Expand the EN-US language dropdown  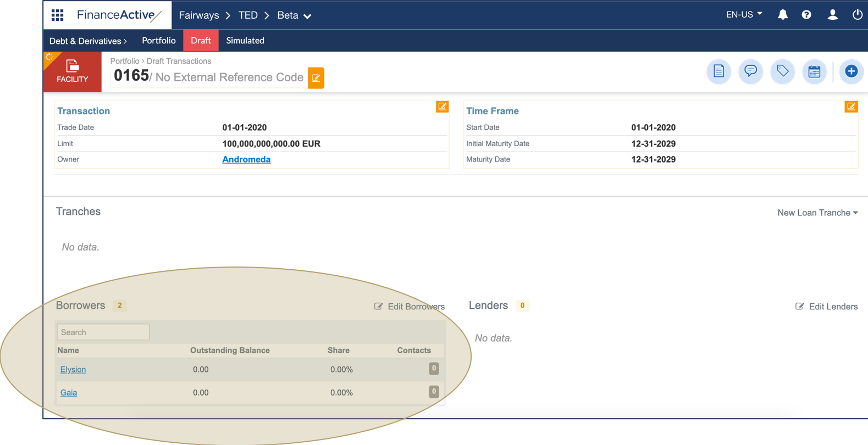coord(744,15)
